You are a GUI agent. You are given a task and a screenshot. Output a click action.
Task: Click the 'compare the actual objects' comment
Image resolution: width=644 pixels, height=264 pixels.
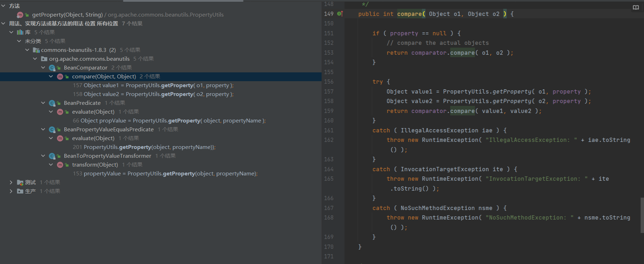tap(438, 43)
